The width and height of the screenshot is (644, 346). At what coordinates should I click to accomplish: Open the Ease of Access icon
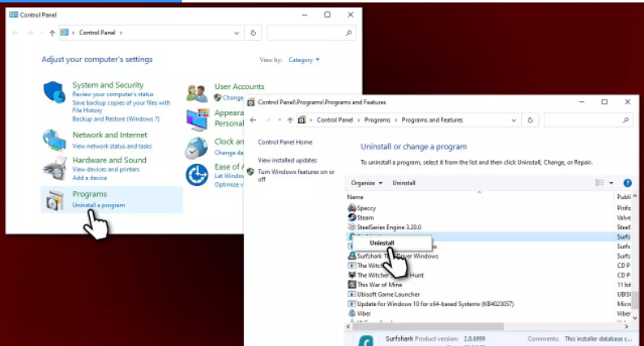(x=196, y=175)
